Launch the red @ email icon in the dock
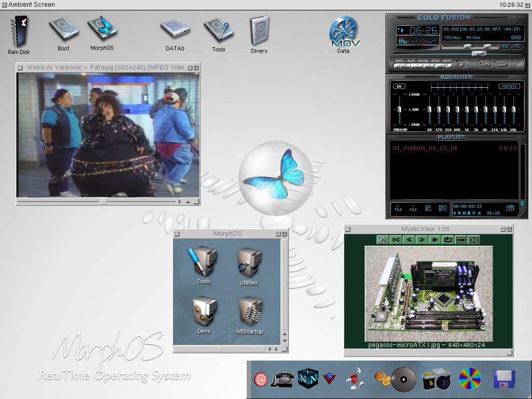The width and height of the screenshot is (532, 399). coord(261,379)
